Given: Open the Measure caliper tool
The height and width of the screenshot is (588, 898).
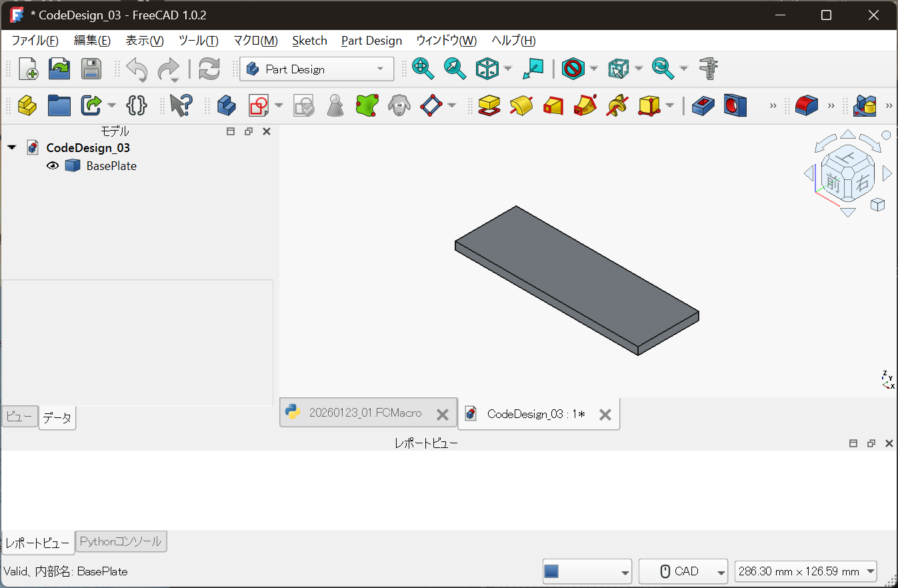Looking at the screenshot, I should [708, 69].
